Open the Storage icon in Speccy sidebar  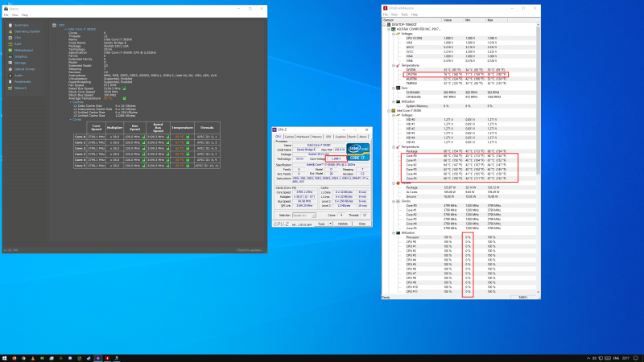(x=9, y=62)
